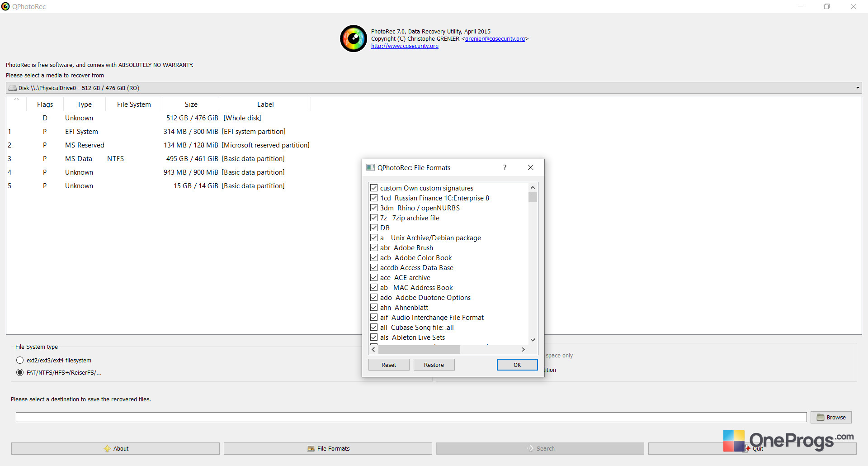Select the EFI System partition row

point(159,132)
